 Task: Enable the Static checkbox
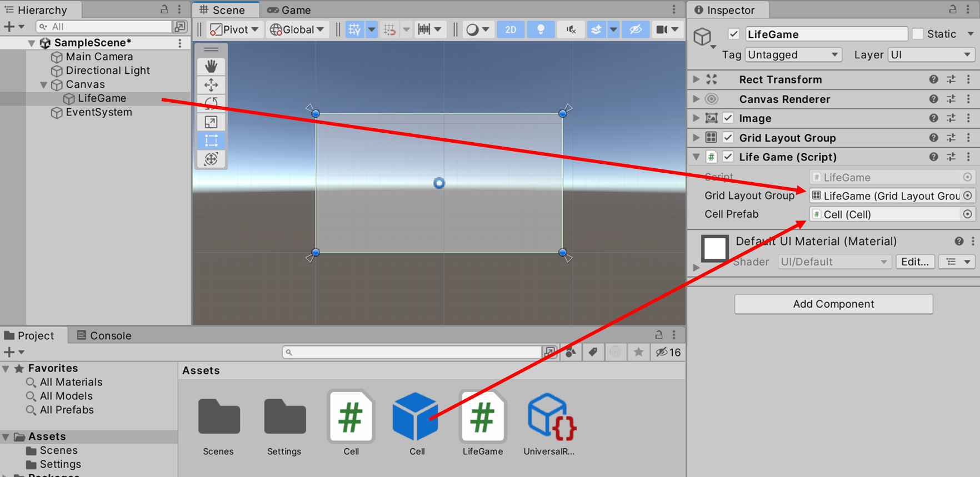[x=918, y=34]
